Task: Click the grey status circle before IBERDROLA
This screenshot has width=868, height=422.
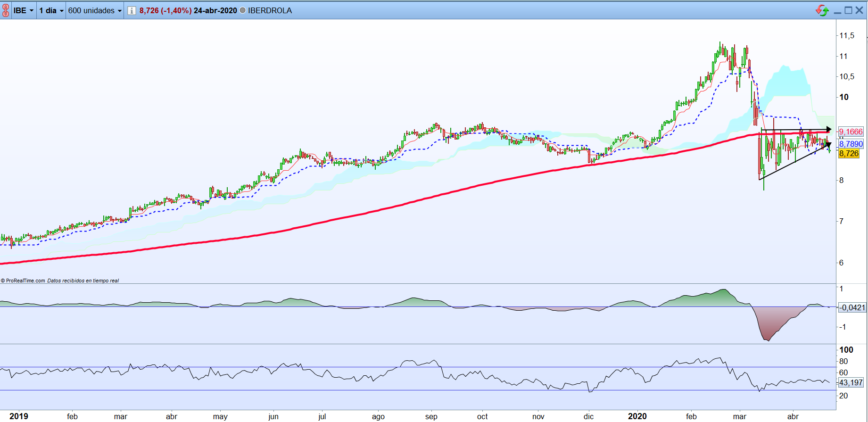Action: tap(243, 10)
